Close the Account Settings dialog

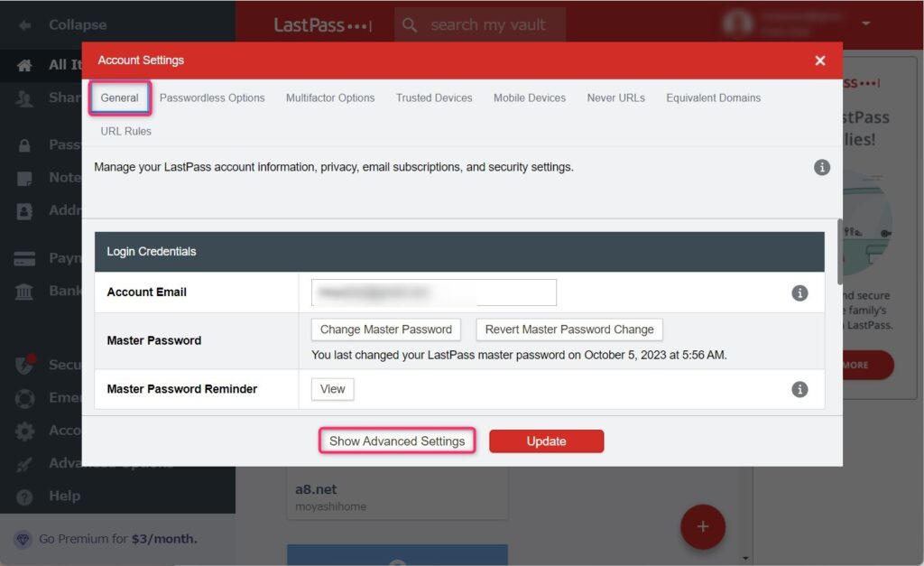coord(819,60)
